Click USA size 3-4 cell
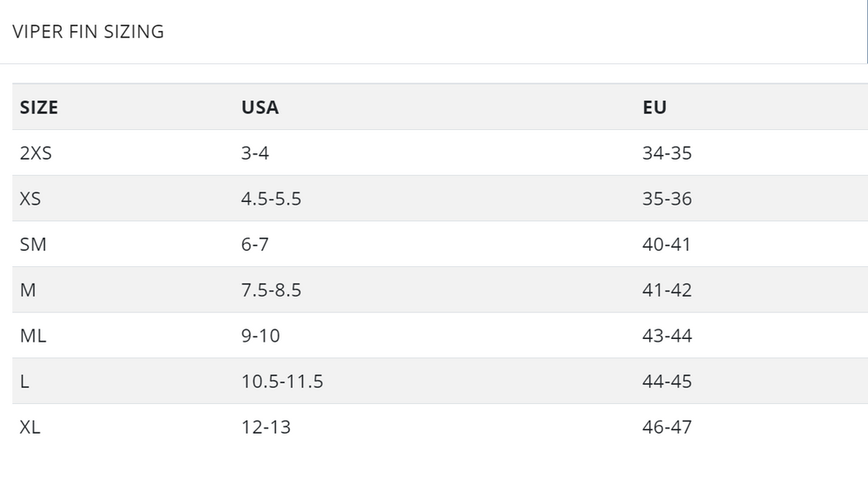Image resolution: width=868 pixels, height=483 pixels. point(255,153)
